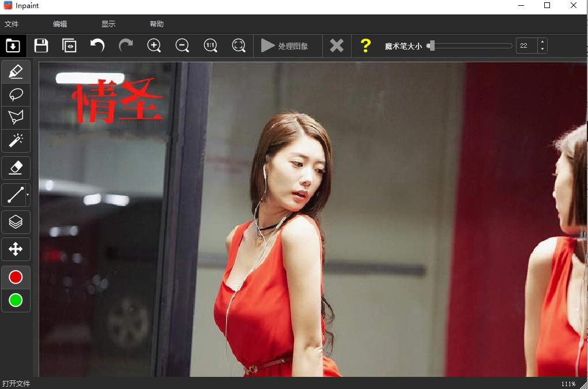This screenshot has height=389, width=588.
Task: Zoom out of the image
Action: click(x=182, y=46)
